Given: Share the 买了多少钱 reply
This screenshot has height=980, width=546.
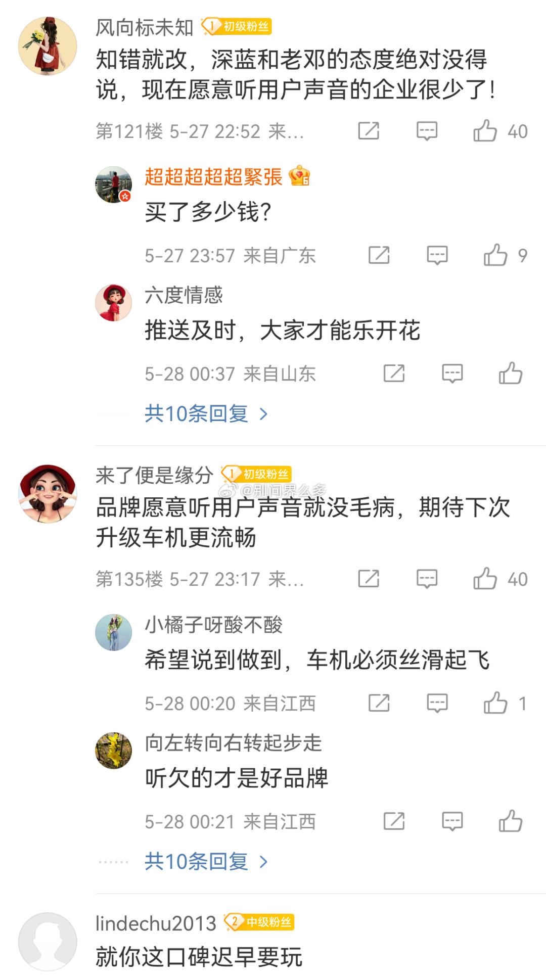Looking at the screenshot, I should pos(379,255).
